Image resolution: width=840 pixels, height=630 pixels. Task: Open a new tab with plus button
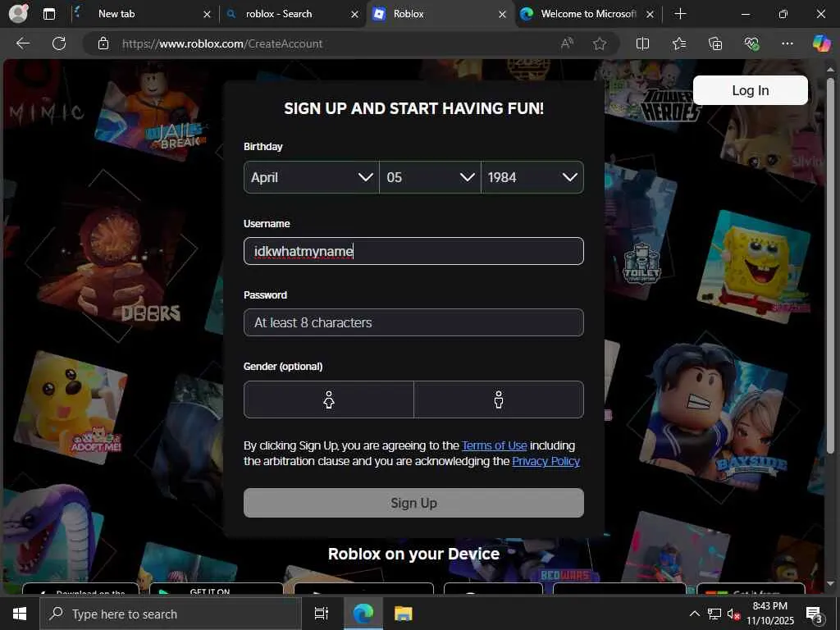tap(680, 14)
